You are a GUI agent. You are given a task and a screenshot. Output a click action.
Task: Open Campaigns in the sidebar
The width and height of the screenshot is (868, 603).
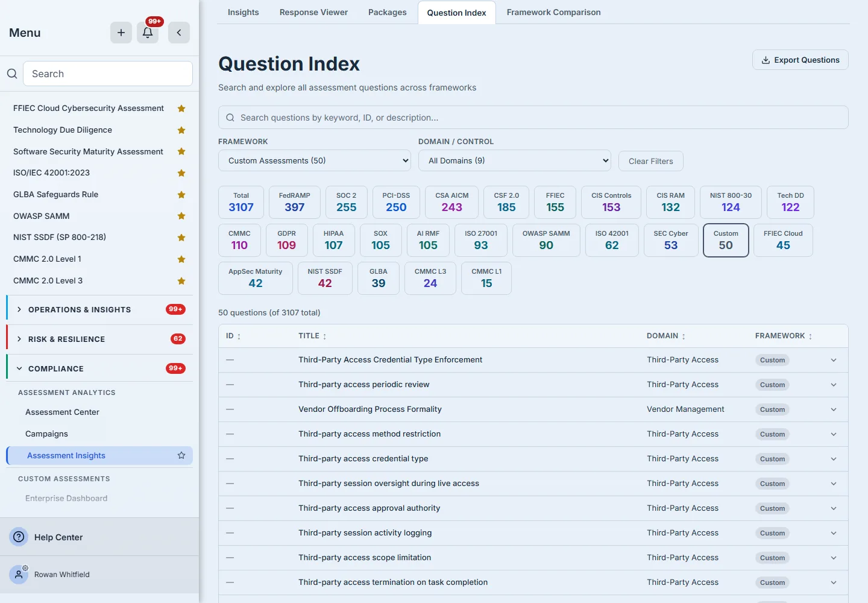point(46,434)
